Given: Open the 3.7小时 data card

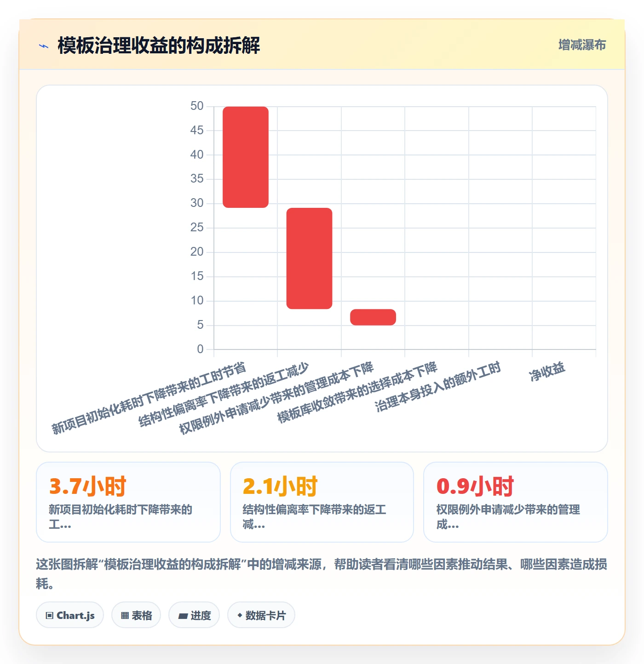Looking at the screenshot, I should [x=128, y=502].
